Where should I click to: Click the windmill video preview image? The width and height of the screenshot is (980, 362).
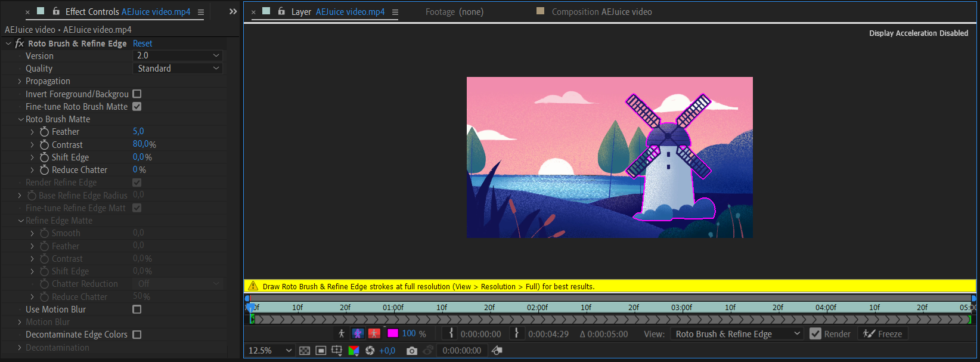[x=609, y=157]
